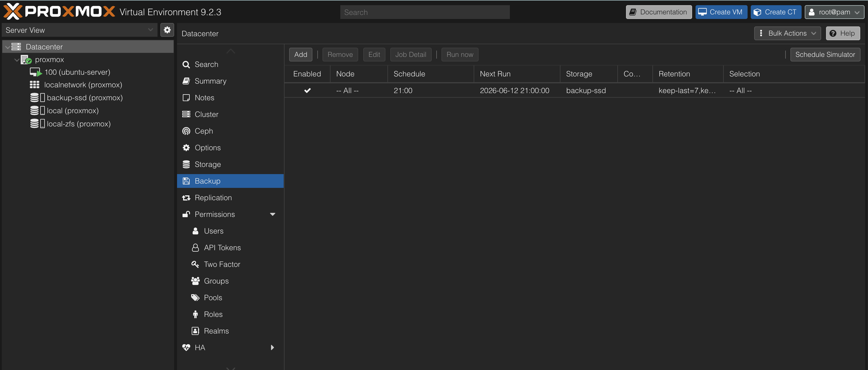
Task: Click the running VM 100 monitor icon
Action: coord(36,72)
